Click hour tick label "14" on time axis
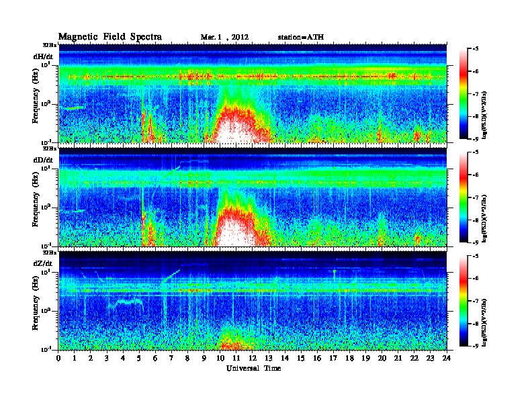Image resolution: width=532 pixels, height=411 pixels. pos(285,359)
